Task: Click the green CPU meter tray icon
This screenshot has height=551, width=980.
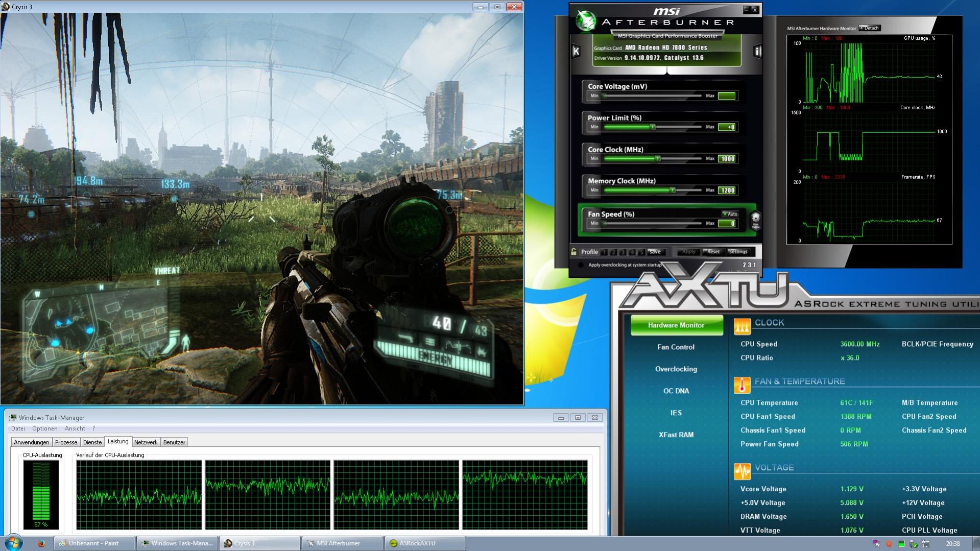Action: coord(901,544)
